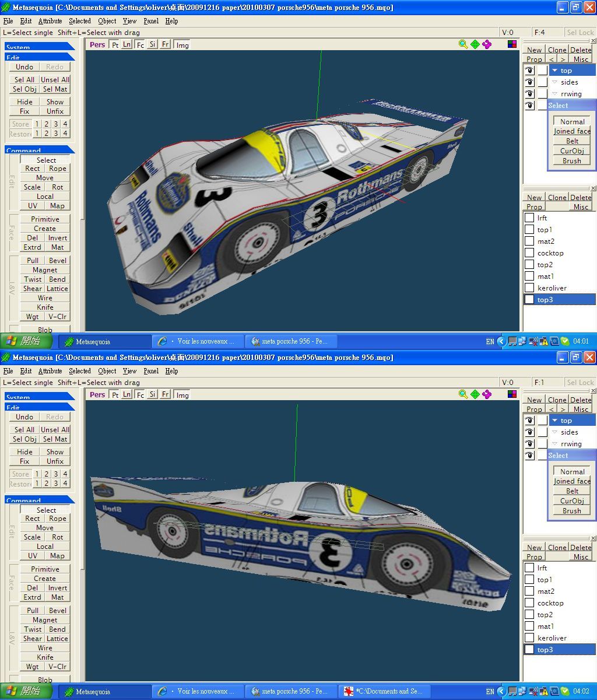Expand the system tray arrow on lower taskbar
This screenshot has height=700, width=597.
click(x=501, y=691)
